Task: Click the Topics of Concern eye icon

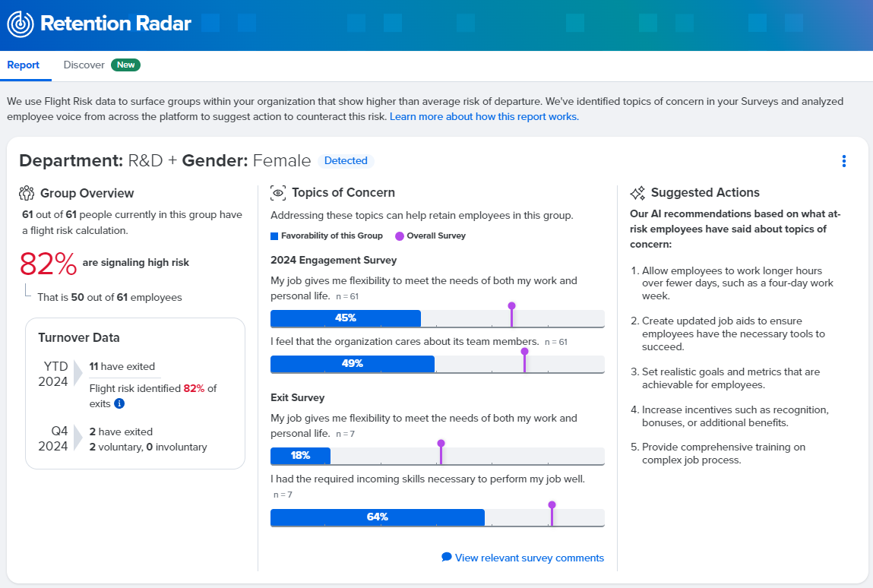Action: [x=278, y=193]
